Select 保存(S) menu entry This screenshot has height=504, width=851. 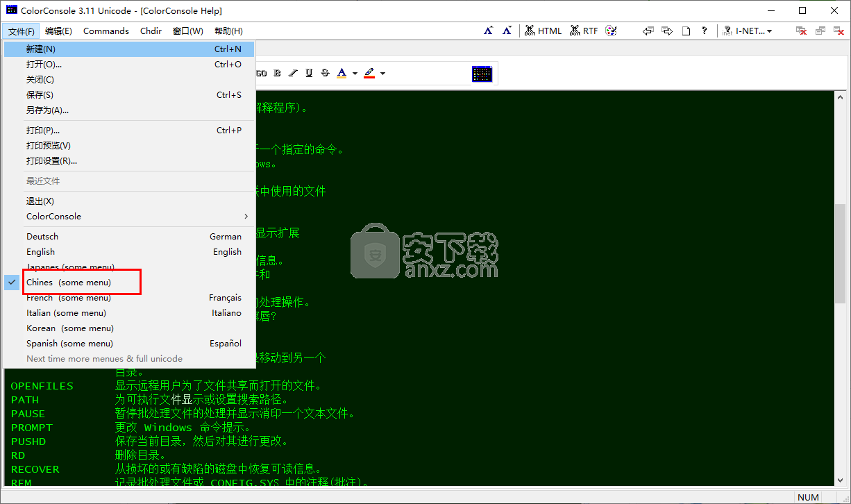pos(130,95)
